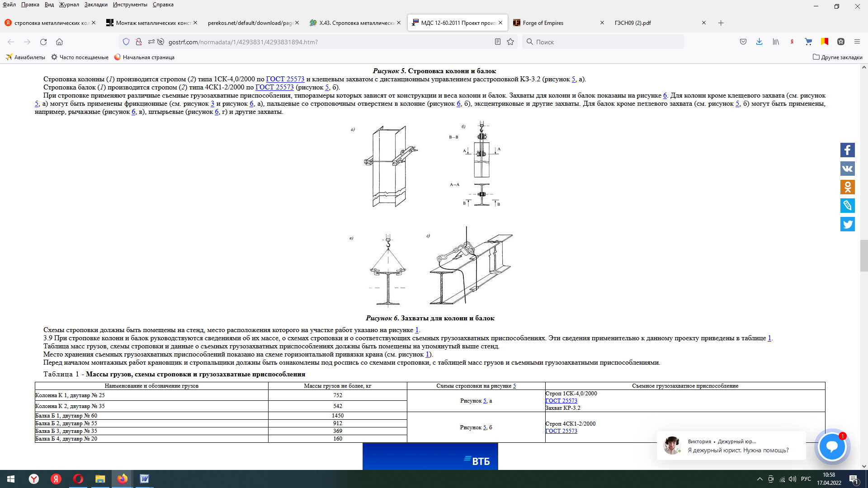
Task: Open the Авиабилеты bookmark
Action: coord(25,57)
